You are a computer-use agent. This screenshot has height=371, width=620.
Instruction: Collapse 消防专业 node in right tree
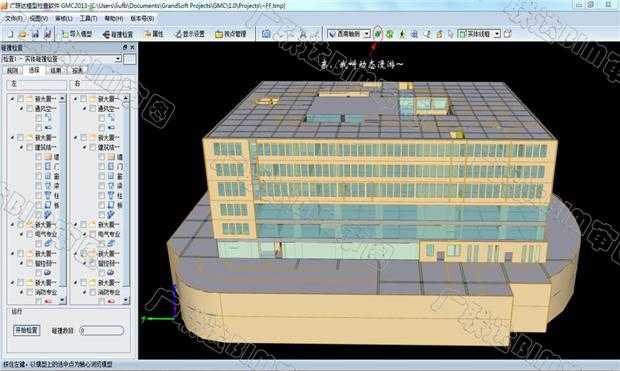coord(85,292)
